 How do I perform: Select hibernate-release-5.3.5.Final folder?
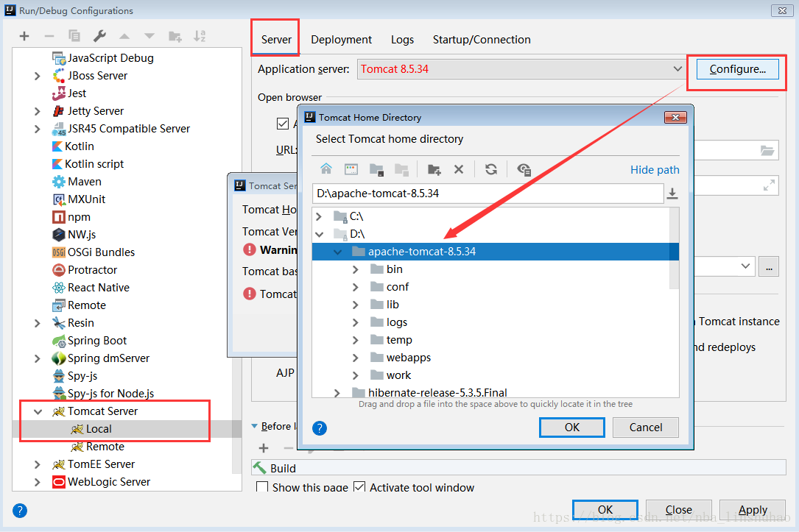tap(437, 392)
